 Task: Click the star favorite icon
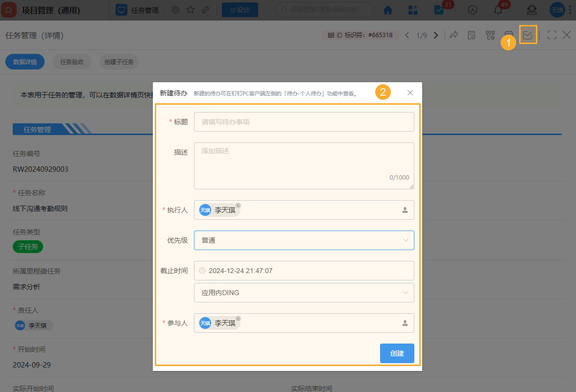click(191, 10)
